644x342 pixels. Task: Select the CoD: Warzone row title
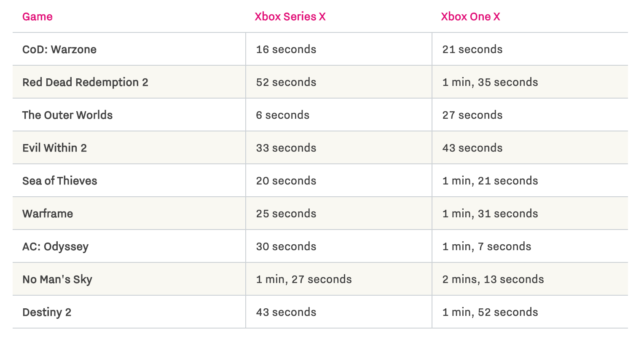pyautogui.click(x=59, y=50)
